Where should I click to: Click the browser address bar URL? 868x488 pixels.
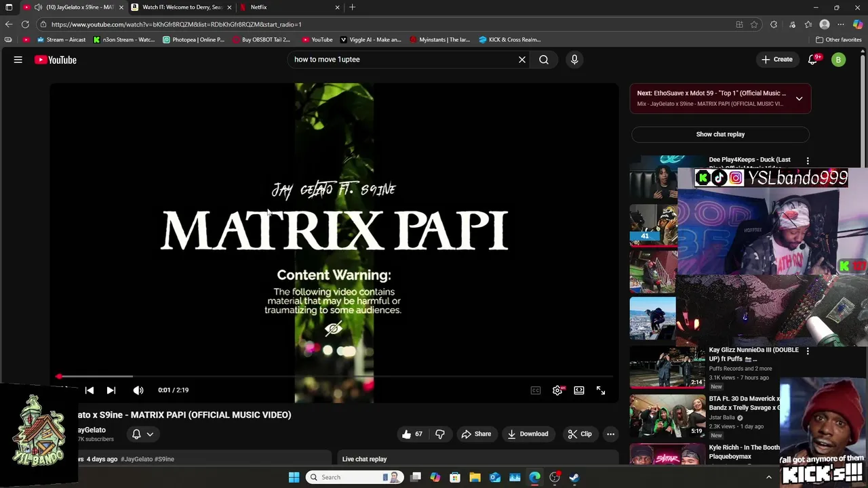(x=176, y=24)
